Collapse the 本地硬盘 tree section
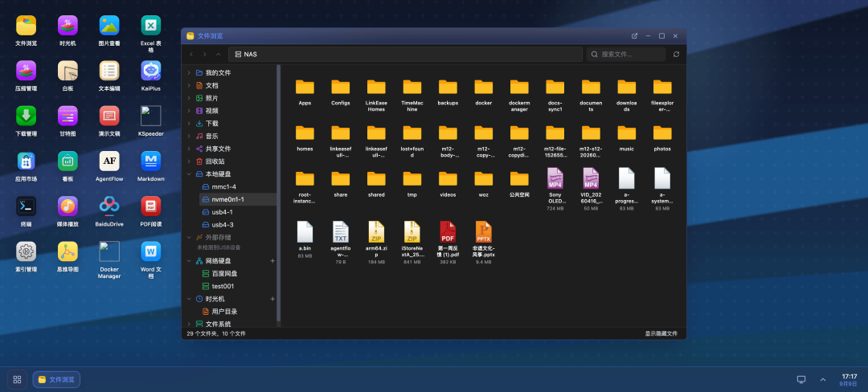This screenshot has height=392, width=868. click(x=189, y=174)
